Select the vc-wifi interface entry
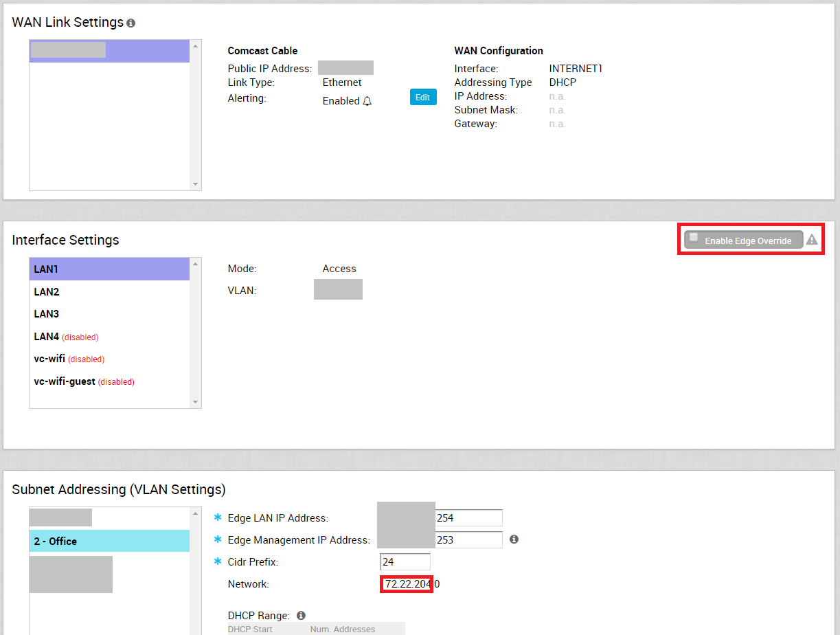Screen dimensions: 840x635 [109, 359]
